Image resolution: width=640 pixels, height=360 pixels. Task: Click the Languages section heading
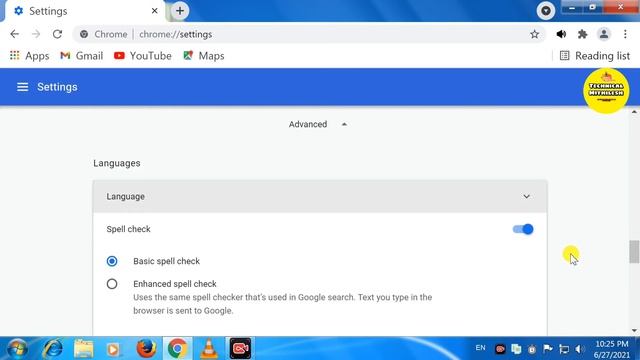[117, 163]
